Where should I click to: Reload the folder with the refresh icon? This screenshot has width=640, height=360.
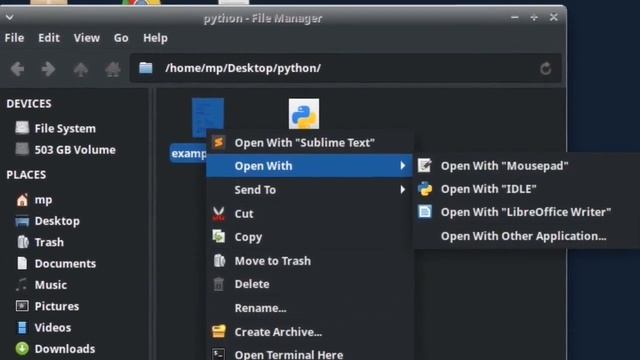[x=545, y=68]
